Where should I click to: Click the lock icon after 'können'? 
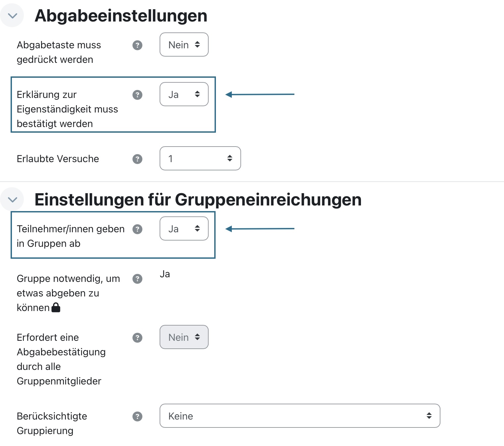(56, 308)
